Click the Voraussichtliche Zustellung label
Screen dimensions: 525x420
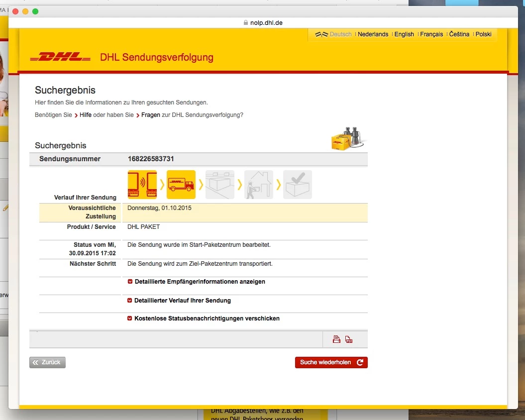[x=92, y=212]
